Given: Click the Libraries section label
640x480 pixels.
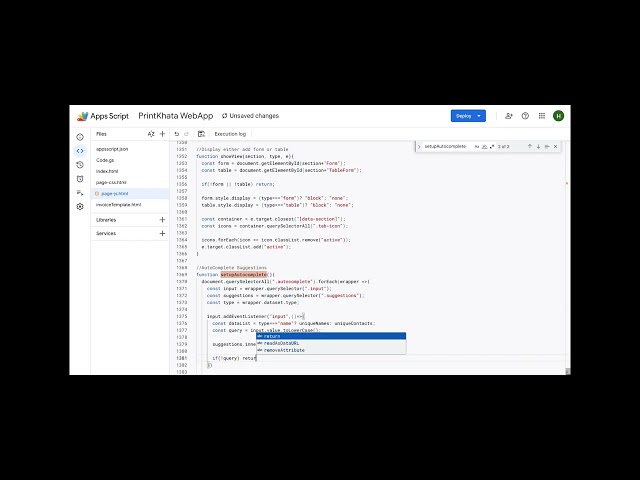Looking at the screenshot, I should click(106, 220).
